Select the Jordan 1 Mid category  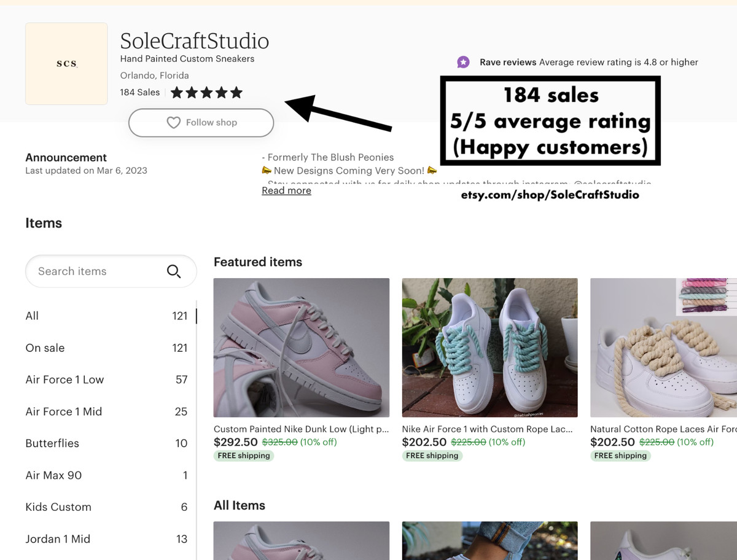(x=58, y=539)
